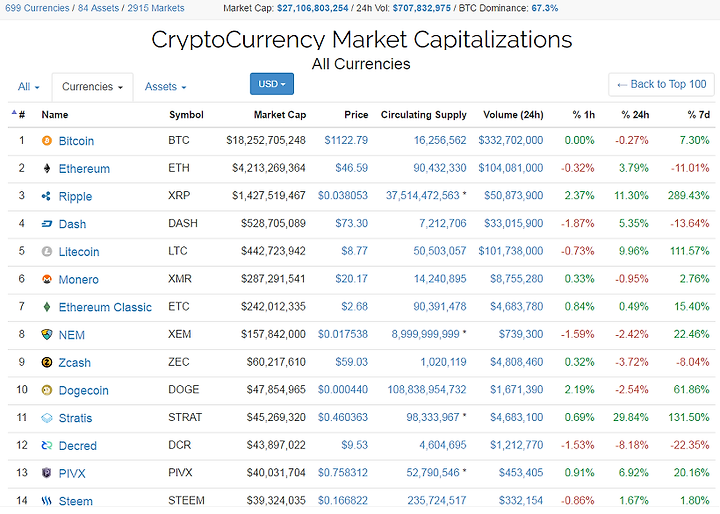
Task: Sort table by Name column
Action: coord(55,114)
